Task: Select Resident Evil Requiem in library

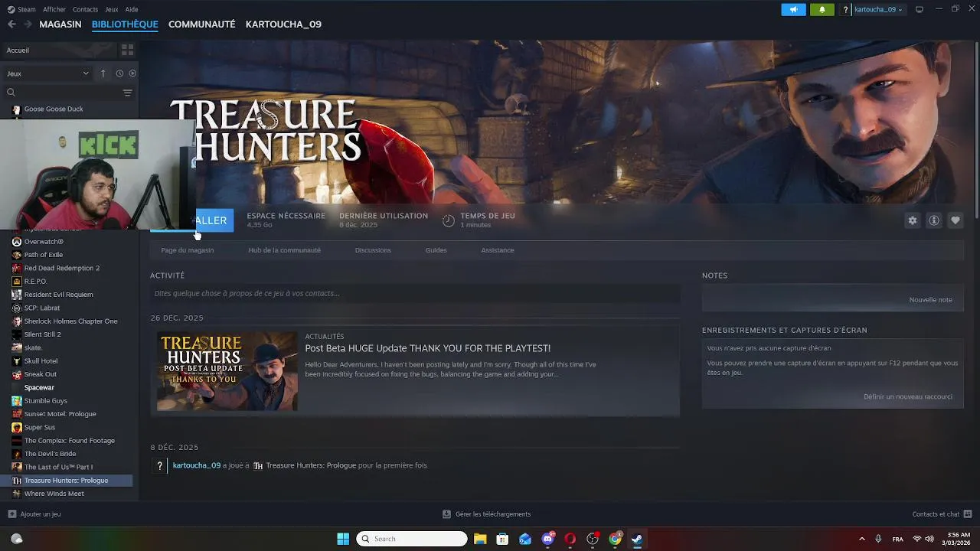Action: [59, 295]
